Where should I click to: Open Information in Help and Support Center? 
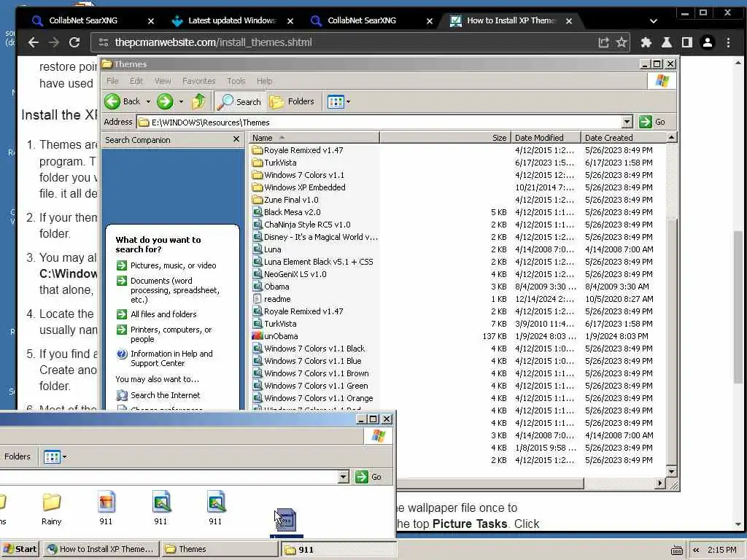pyautogui.click(x=171, y=358)
